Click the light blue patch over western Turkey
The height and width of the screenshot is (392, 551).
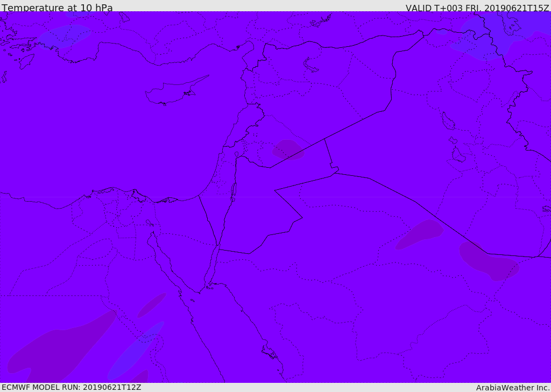[x=65, y=36]
